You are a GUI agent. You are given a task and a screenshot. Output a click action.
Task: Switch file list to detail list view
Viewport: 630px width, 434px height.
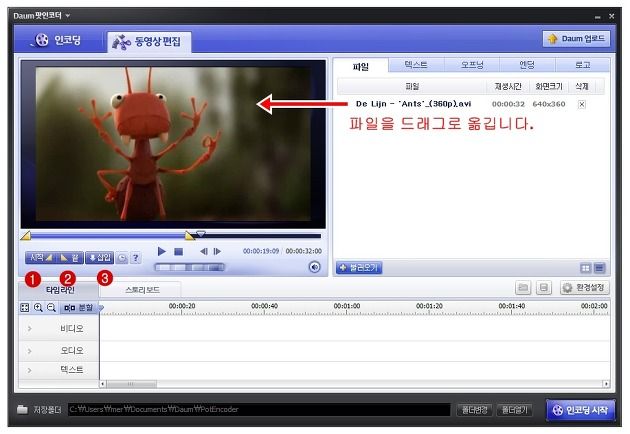coord(599,268)
